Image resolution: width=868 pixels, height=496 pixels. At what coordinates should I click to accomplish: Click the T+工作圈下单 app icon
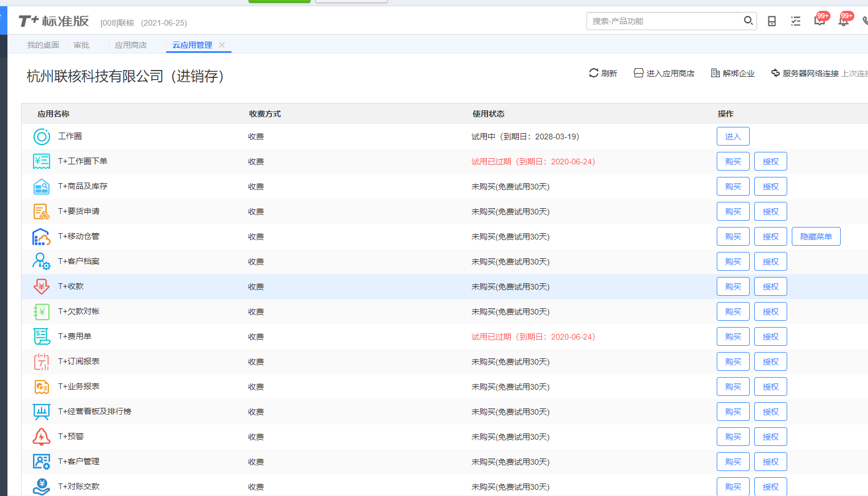coord(42,162)
